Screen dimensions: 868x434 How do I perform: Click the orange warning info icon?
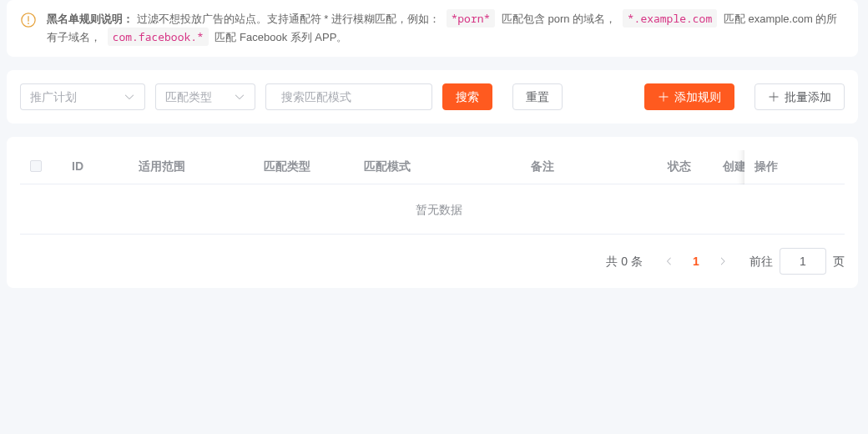coord(28,20)
